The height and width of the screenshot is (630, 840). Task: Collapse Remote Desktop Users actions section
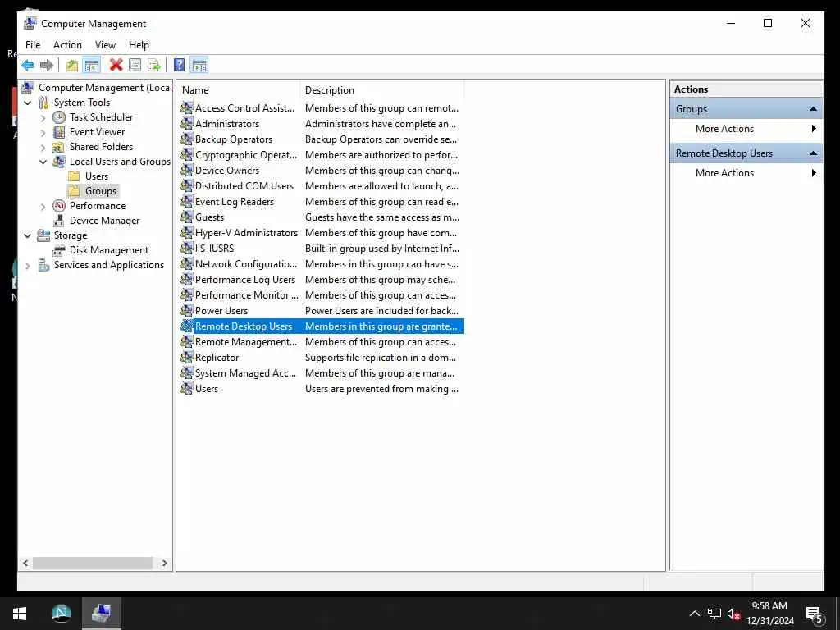(x=813, y=153)
